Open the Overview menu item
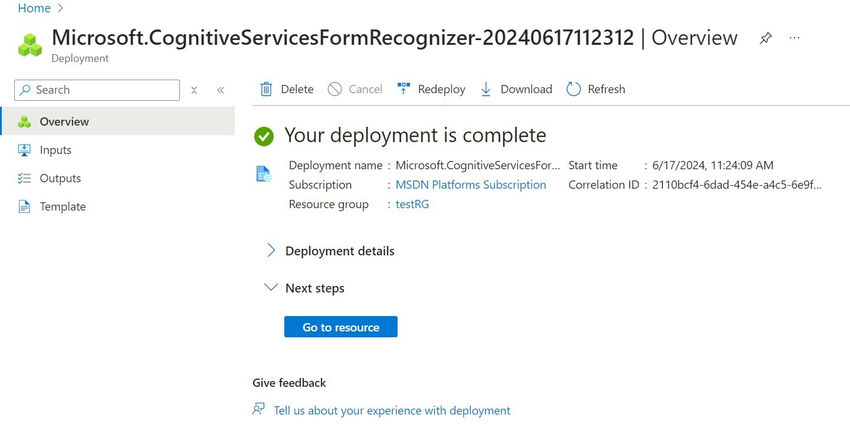The height and width of the screenshot is (434, 850). click(64, 122)
